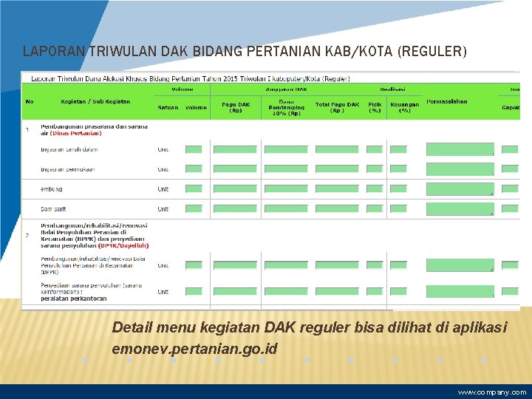
Task: Click Keuangan (%) field for Balai Penyuluhan sub-row
Action: click(x=398, y=265)
